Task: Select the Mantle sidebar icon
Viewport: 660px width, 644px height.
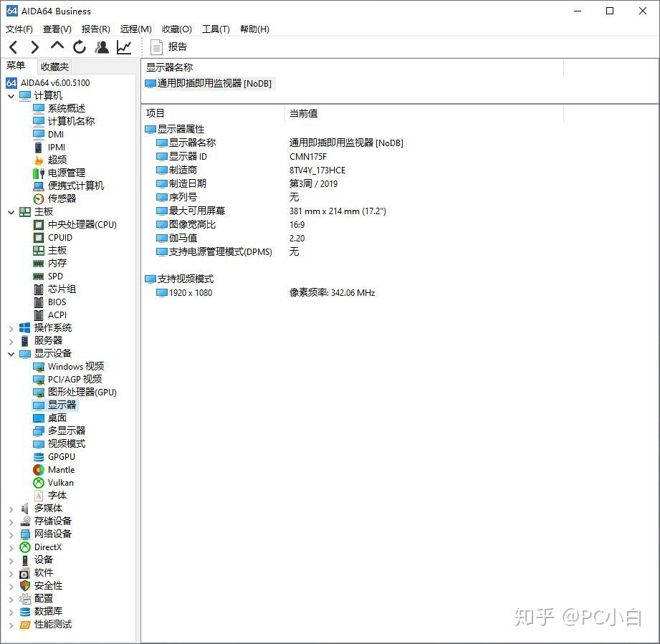Action: (39, 469)
